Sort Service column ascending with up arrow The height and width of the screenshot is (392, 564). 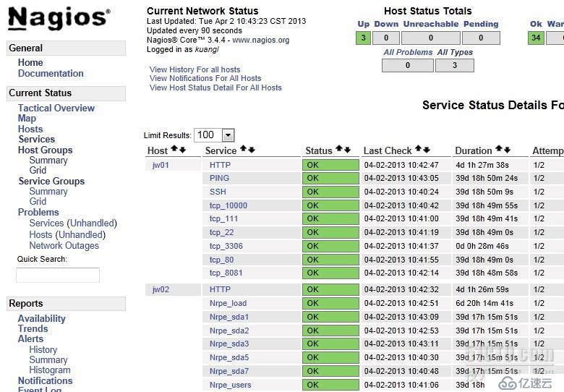pos(243,148)
